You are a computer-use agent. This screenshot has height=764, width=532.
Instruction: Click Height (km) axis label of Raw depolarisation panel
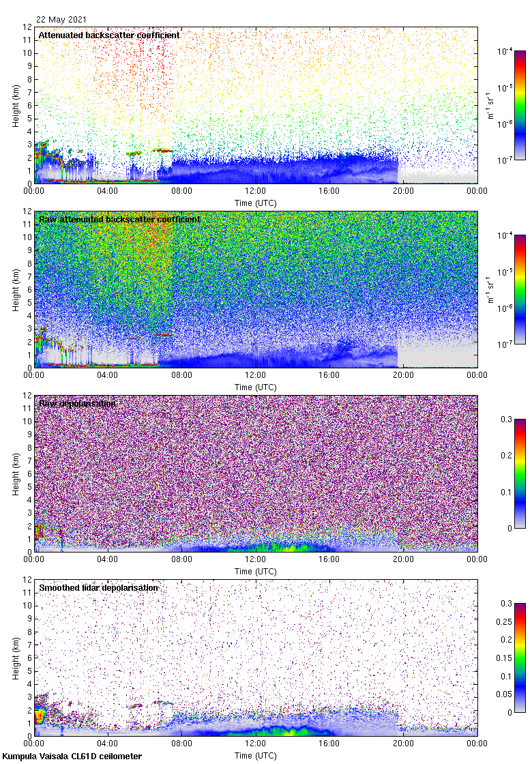click(x=16, y=474)
